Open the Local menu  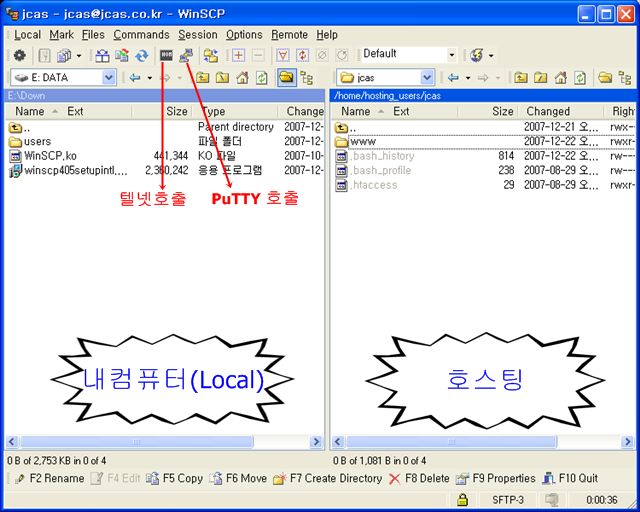pyautogui.click(x=27, y=35)
